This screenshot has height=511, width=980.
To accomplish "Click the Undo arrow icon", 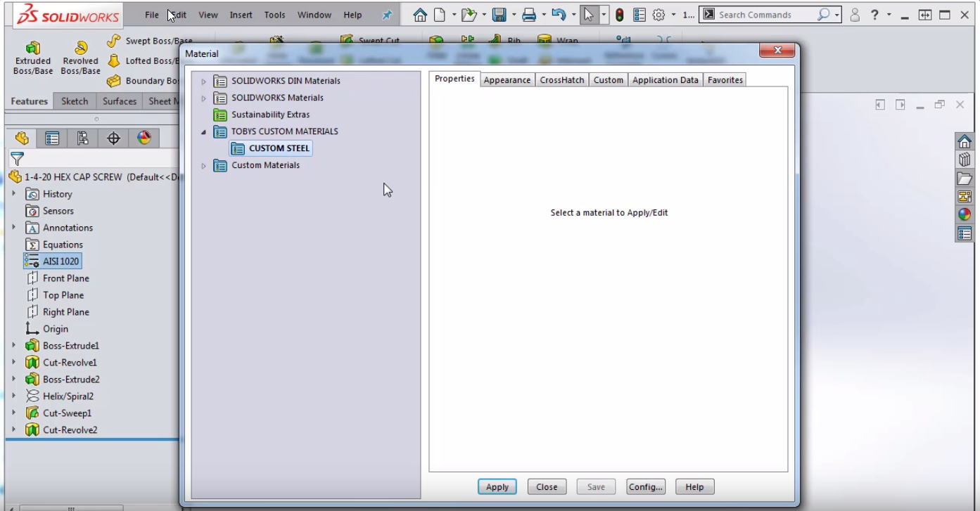I will click(x=559, y=15).
